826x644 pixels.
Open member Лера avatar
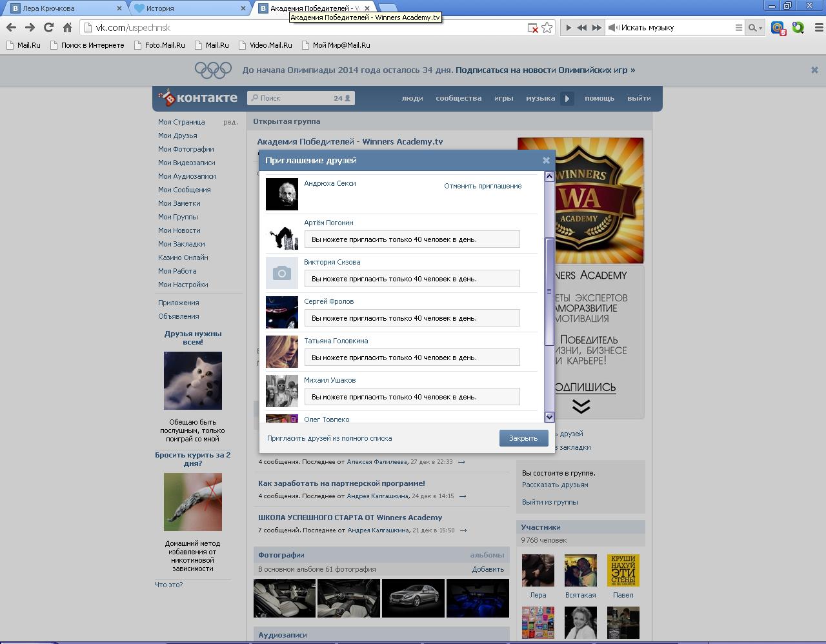(538, 570)
